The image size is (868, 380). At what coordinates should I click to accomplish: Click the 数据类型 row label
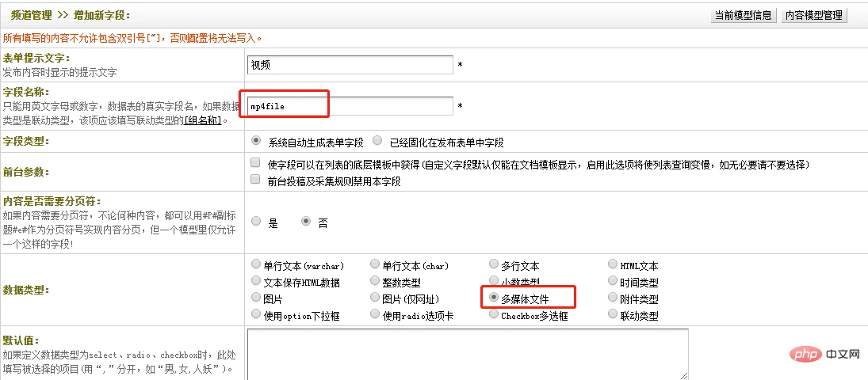pyautogui.click(x=26, y=289)
